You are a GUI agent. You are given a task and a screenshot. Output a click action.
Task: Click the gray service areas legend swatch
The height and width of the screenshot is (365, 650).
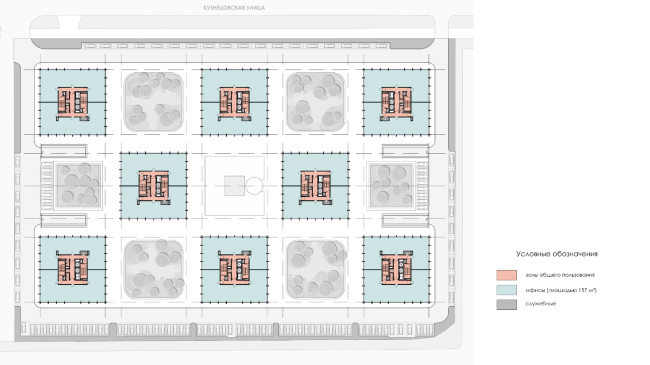(x=507, y=304)
